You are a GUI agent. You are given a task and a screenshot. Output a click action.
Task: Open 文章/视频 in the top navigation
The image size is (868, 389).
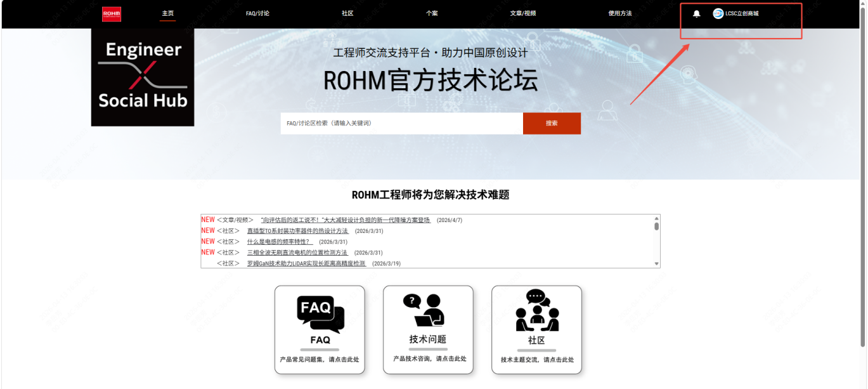click(523, 13)
